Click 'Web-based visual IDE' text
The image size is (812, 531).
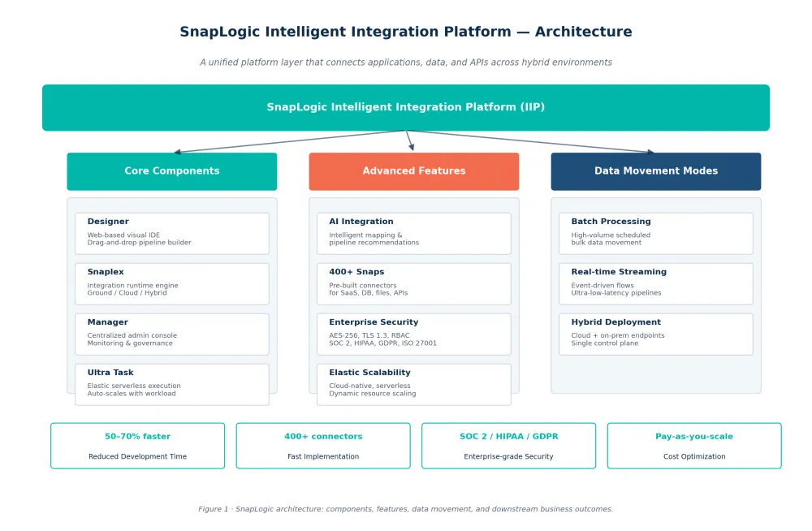click(123, 235)
